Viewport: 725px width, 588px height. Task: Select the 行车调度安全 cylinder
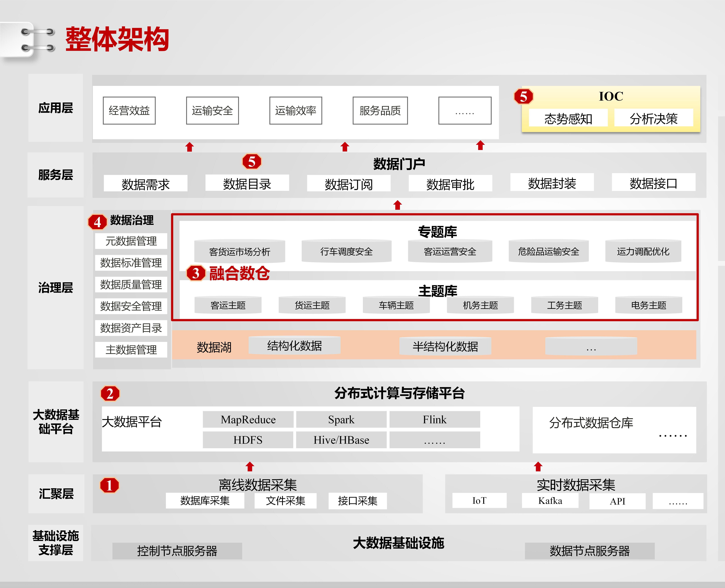pos(346,251)
